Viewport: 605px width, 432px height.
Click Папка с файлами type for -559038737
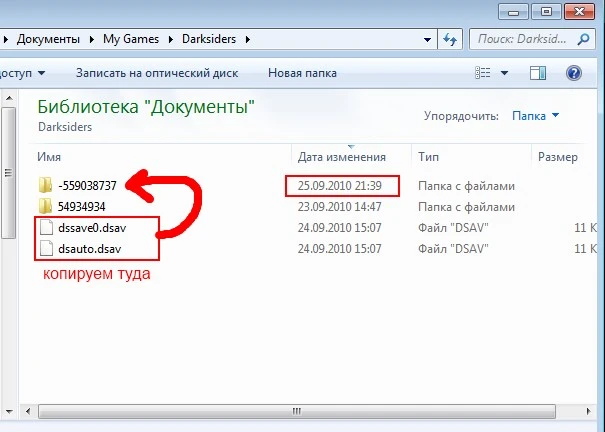tap(466, 186)
